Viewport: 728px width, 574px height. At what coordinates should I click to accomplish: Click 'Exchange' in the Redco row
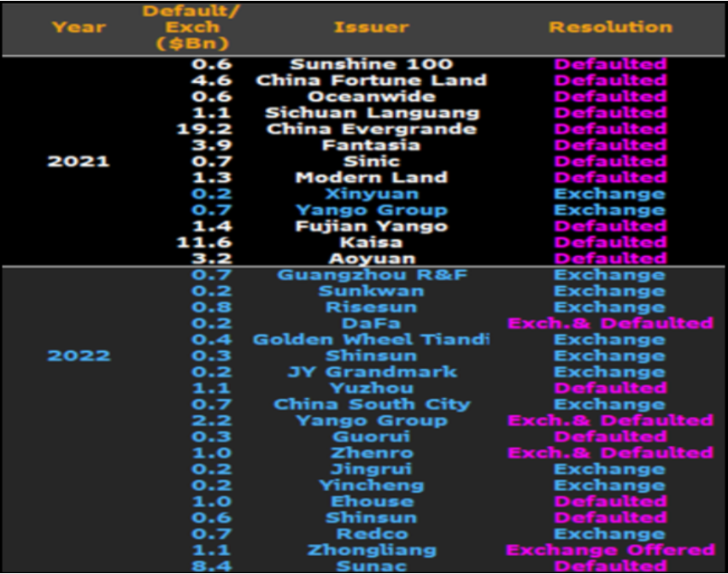click(x=609, y=534)
